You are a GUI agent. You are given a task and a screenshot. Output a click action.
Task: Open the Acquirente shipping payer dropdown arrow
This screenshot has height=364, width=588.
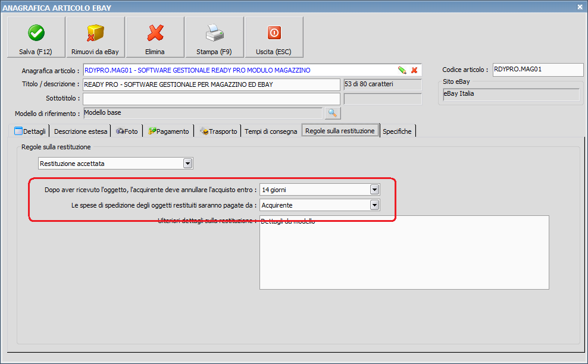(x=374, y=205)
